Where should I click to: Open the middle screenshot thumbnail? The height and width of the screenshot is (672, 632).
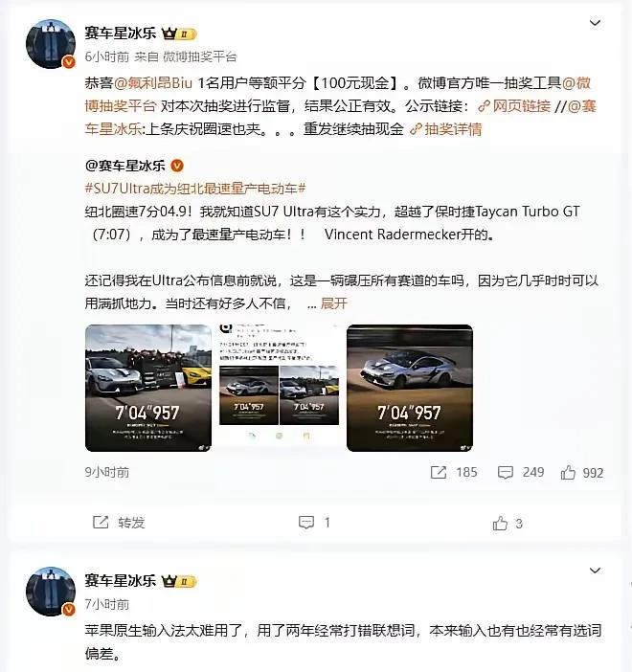coord(279,388)
